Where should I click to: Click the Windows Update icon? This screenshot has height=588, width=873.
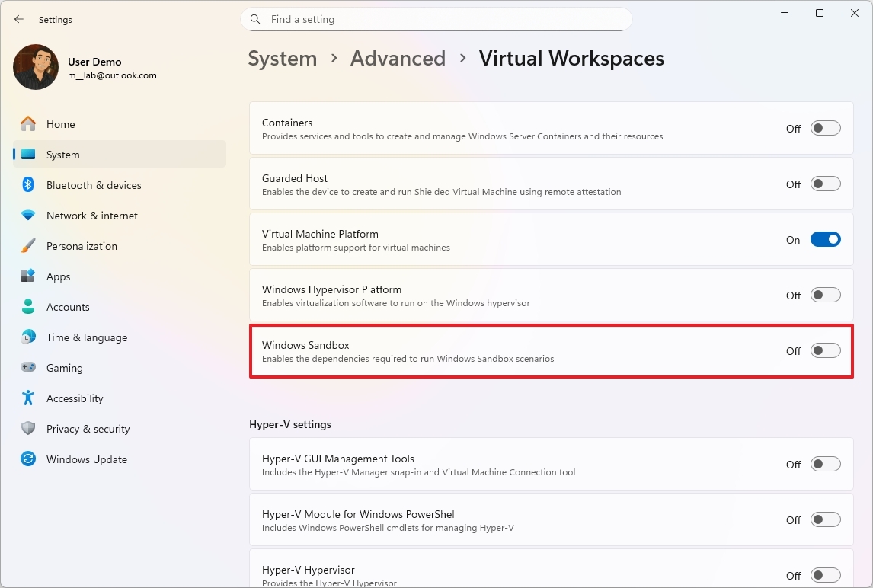(x=27, y=459)
